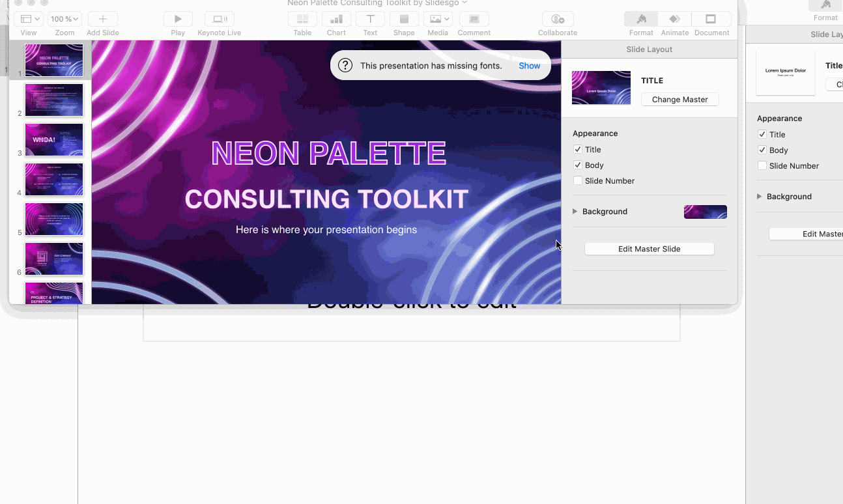The width and height of the screenshot is (843, 504).
Task: Open the Chart insert icon
Action: [x=336, y=20]
